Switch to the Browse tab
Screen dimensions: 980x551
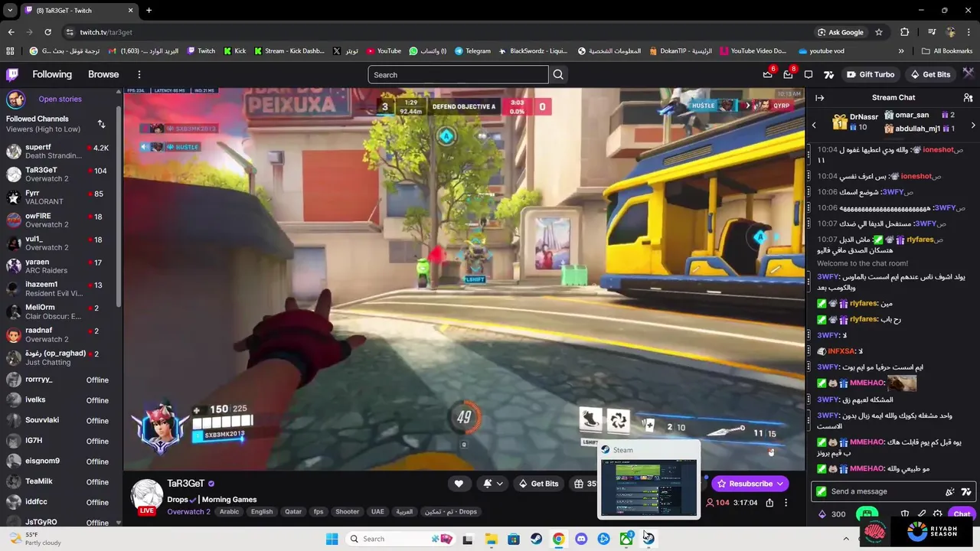pyautogui.click(x=103, y=74)
